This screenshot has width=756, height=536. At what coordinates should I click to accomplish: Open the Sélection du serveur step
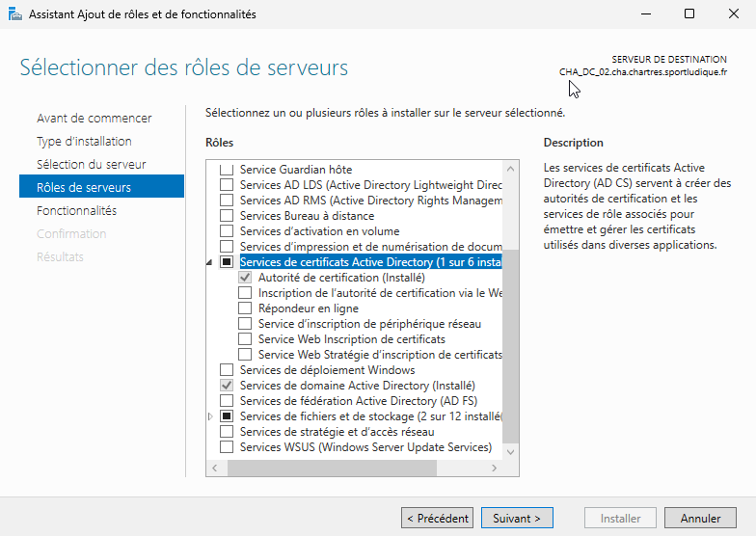click(x=92, y=164)
